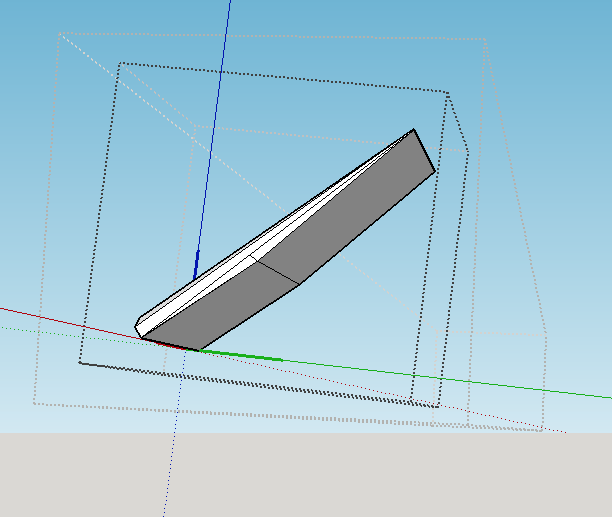
Task: Click the solid green axis line
Action: (406, 374)
